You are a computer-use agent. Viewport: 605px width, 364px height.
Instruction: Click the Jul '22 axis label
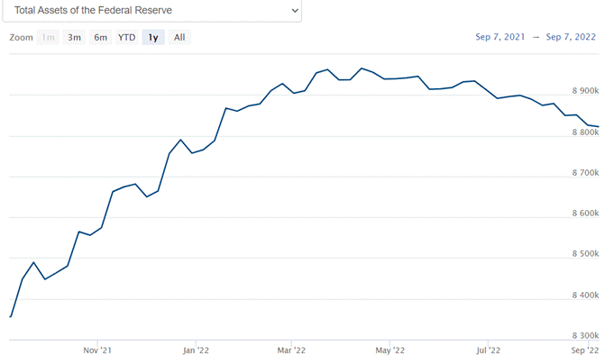coord(488,350)
